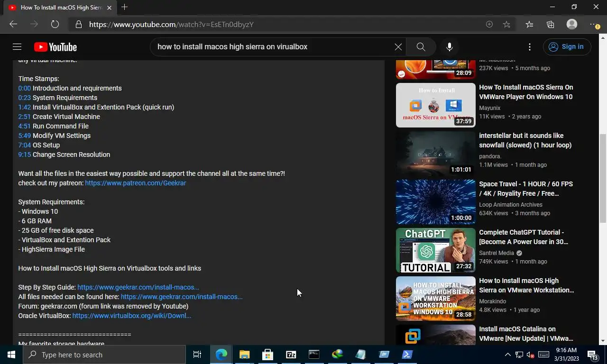
Task: Open PowerShell from the taskbar
Action: tap(407, 355)
